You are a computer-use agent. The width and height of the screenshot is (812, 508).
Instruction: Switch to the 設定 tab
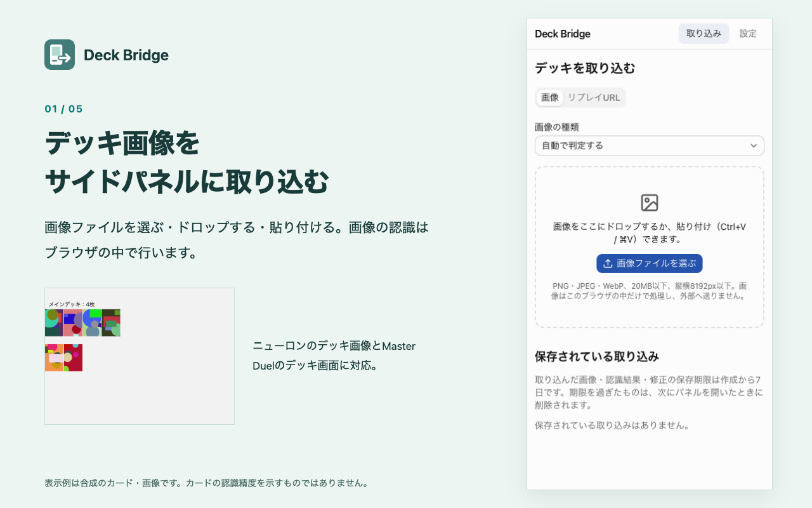pos(748,34)
